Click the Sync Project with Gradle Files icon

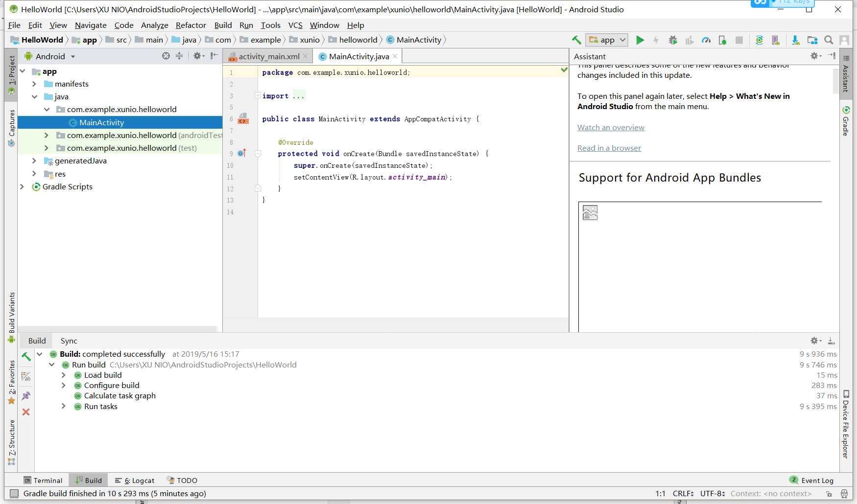tap(759, 40)
